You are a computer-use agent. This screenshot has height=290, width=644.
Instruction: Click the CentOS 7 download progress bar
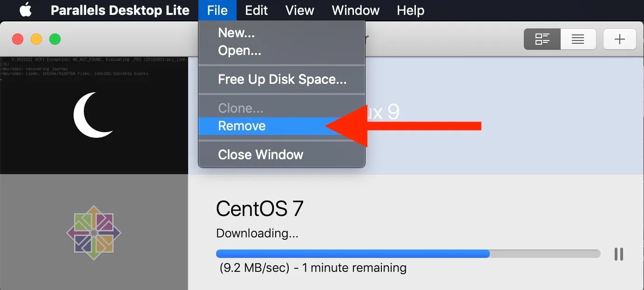408,254
